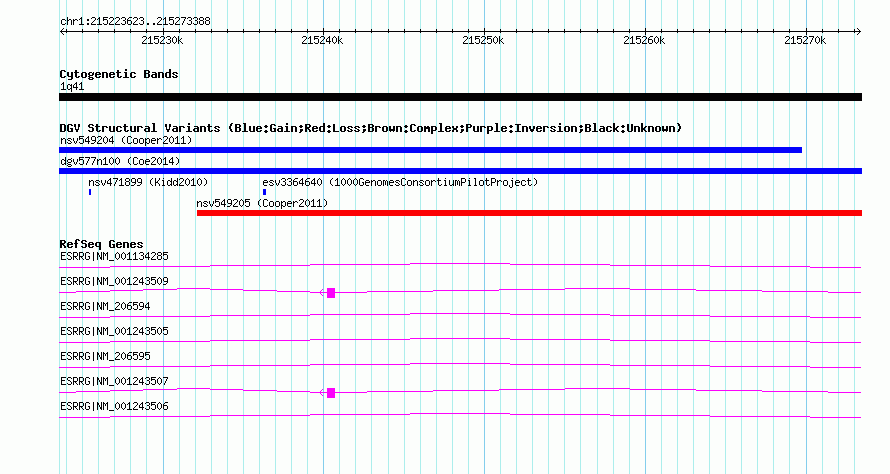Click the nsv471899 (Kidd2010) label
Screen dimensions: 890x474
(148, 182)
